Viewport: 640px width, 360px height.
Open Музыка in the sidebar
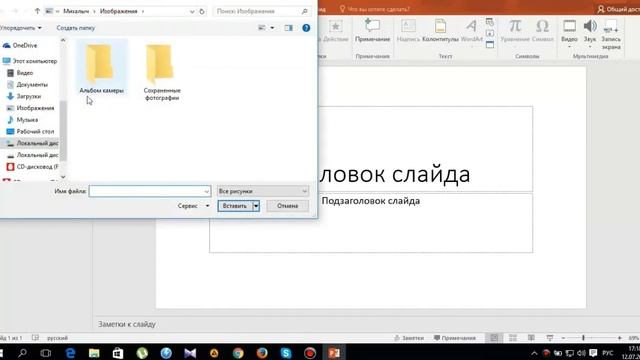pos(22,120)
